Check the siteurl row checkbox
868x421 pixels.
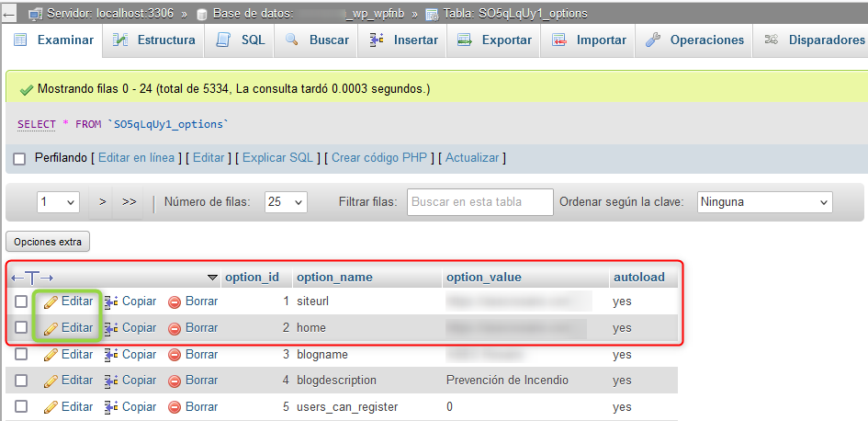coord(21,302)
